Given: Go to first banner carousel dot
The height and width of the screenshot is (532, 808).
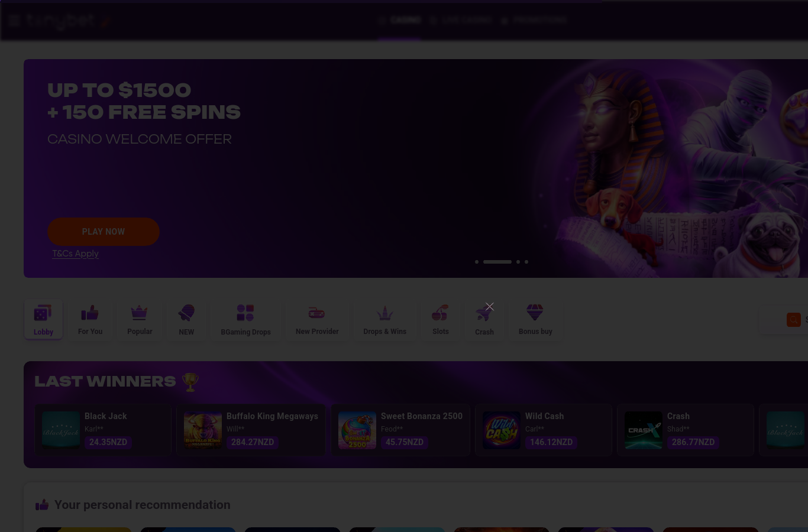Looking at the screenshot, I should coord(477,261).
